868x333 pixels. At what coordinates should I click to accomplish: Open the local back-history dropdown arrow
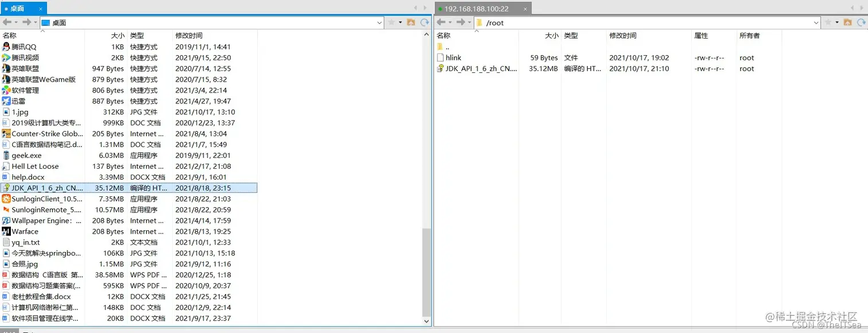(x=16, y=22)
